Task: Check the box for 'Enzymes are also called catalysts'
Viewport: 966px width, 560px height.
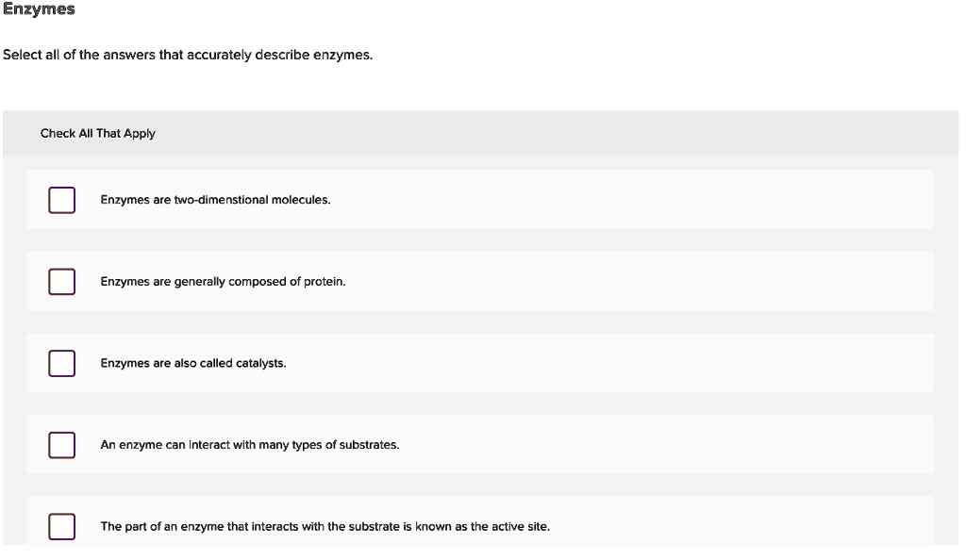Action: 61,362
